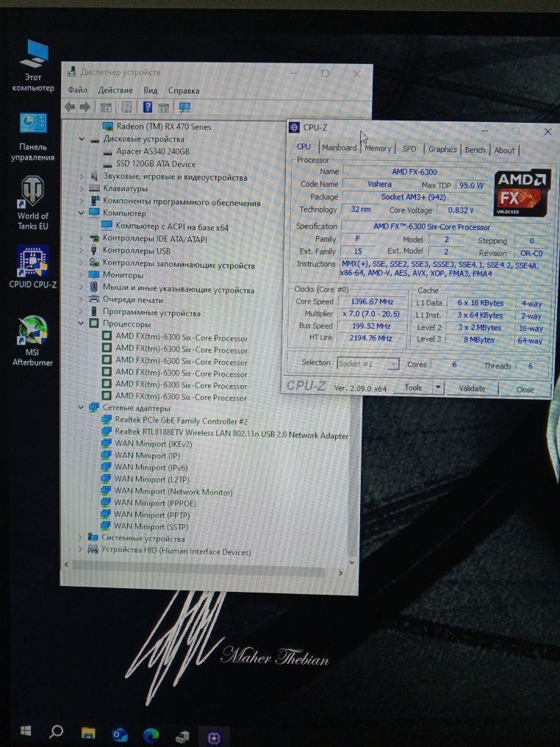This screenshot has height=747, width=560.
Task: Click the CPU-Z taskbar icon
Action: point(214,737)
